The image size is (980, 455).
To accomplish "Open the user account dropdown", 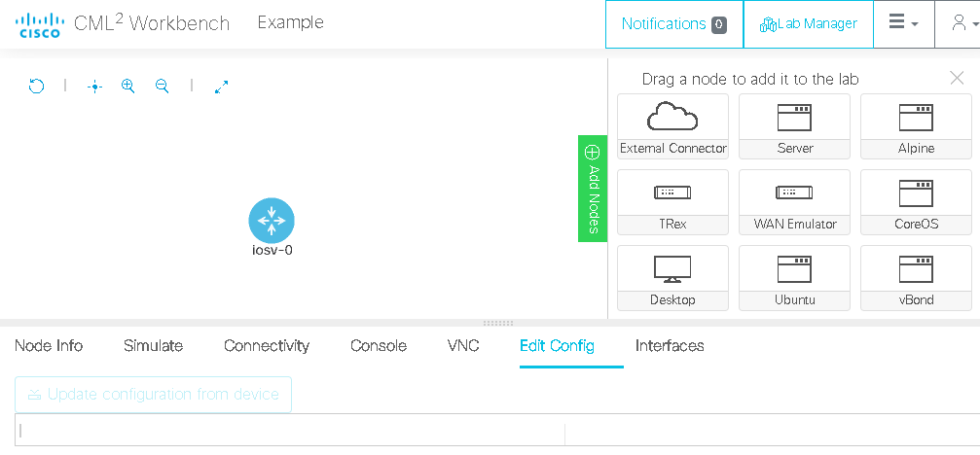I will (x=962, y=24).
